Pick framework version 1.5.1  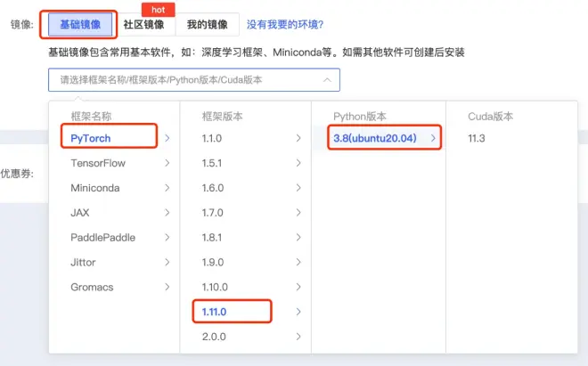click(x=212, y=163)
